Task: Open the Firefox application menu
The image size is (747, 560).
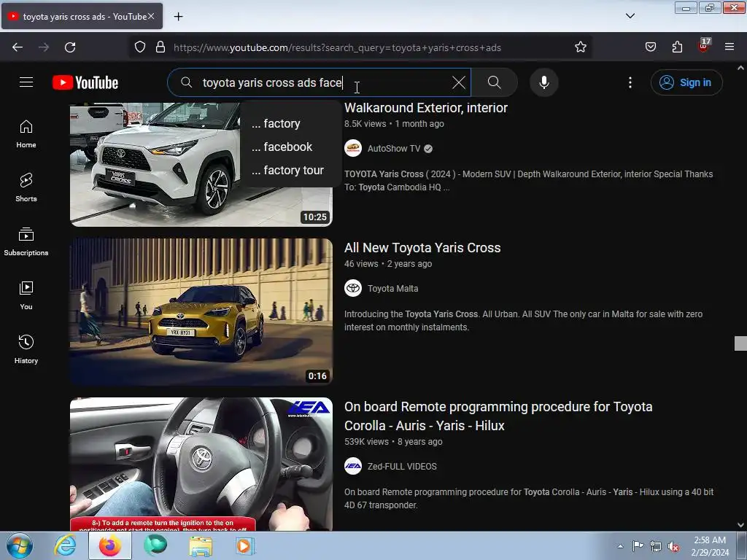Action: point(729,47)
